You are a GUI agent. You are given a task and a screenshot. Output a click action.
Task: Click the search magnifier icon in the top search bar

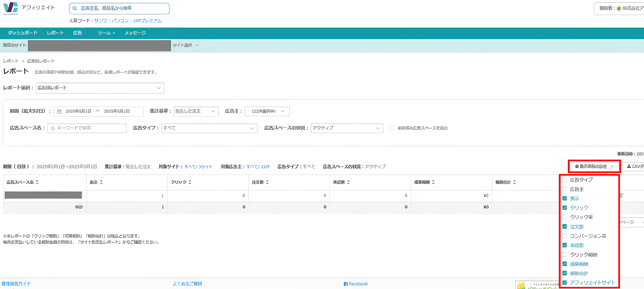pos(75,8)
